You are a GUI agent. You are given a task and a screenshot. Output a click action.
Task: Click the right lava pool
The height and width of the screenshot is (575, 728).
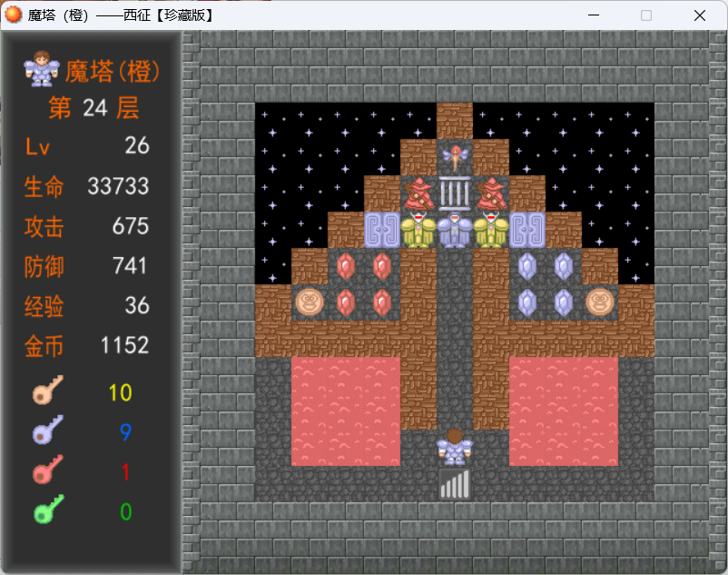[x=563, y=411]
